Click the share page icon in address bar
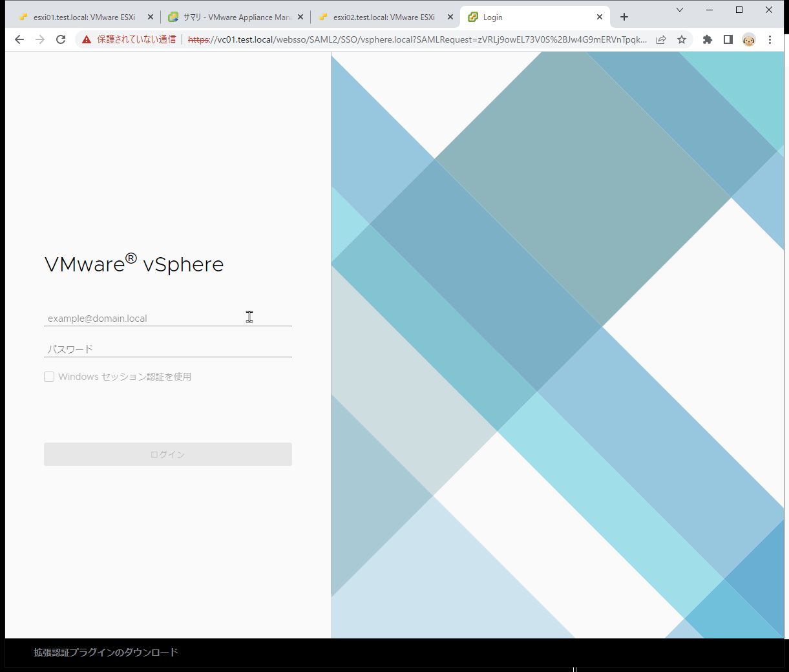789x672 pixels. [x=661, y=39]
